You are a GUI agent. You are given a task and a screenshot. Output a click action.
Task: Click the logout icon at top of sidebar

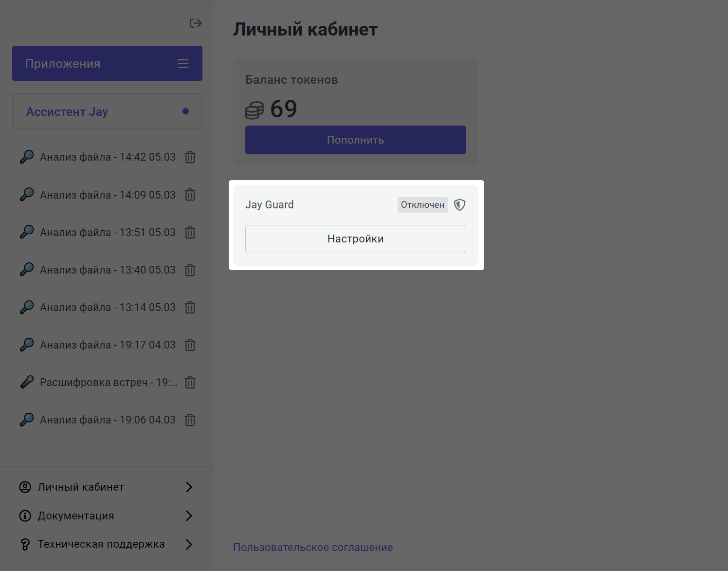(196, 23)
